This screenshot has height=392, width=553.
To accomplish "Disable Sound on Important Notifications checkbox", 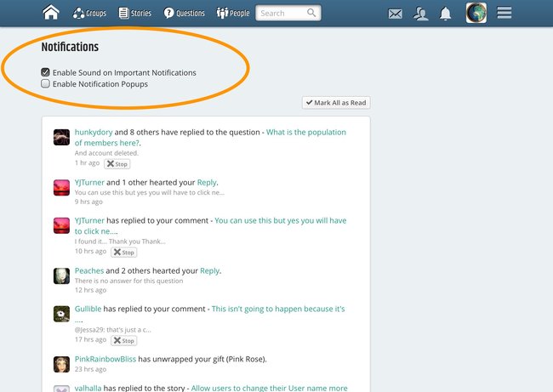I will pyautogui.click(x=46, y=73).
